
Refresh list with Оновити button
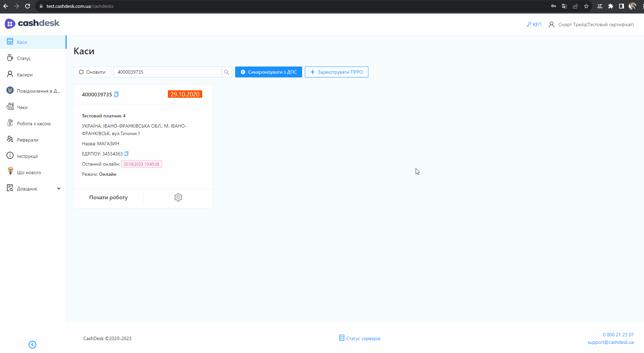pyautogui.click(x=92, y=72)
